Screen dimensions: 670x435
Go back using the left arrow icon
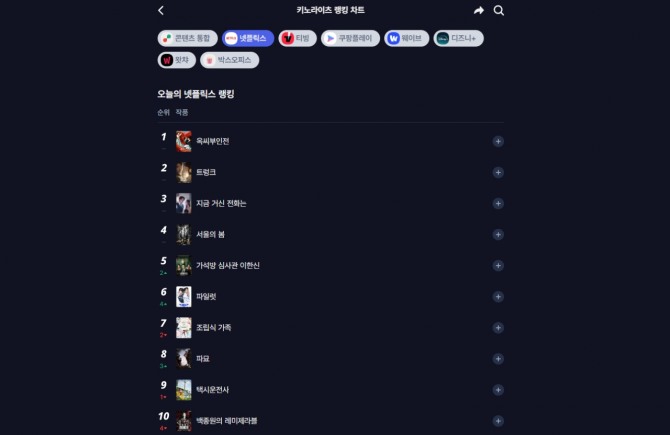click(161, 10)
